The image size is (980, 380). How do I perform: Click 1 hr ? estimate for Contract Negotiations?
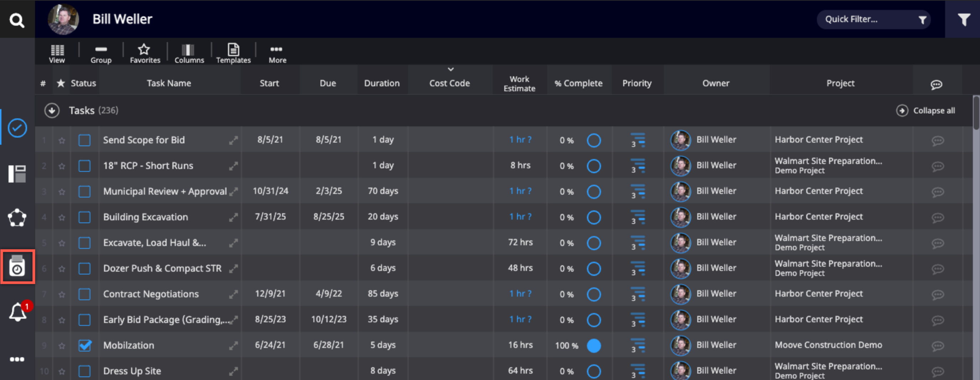(x=520, y=294)
